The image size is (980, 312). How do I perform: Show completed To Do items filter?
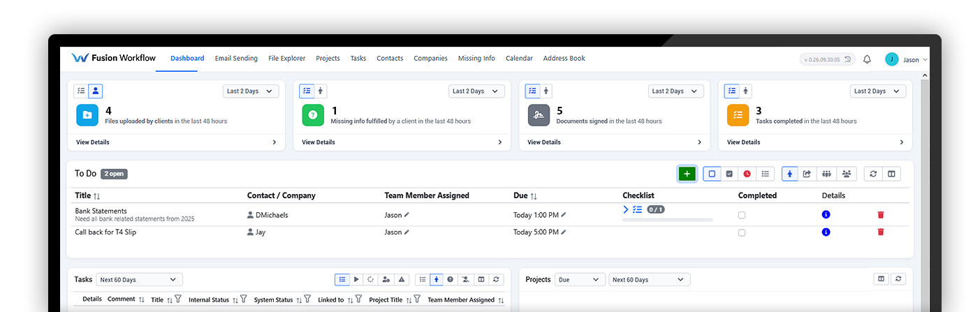tap(729, 174)
